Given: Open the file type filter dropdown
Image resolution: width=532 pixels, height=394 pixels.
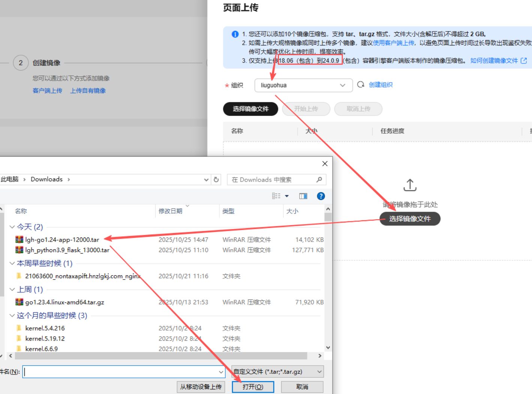Looking at the screenshot, I should [x=277, y=371].
